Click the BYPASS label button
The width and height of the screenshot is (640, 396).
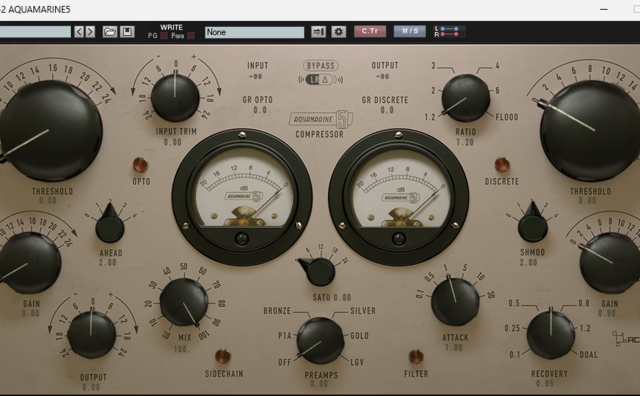point(320,66)
